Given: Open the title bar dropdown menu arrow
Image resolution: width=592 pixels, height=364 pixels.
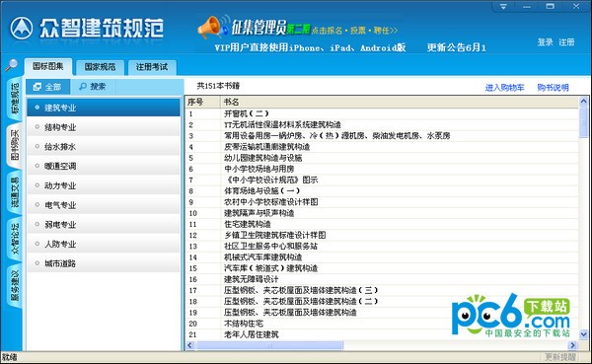Looking at the screenshot, I should click(503, 7).
